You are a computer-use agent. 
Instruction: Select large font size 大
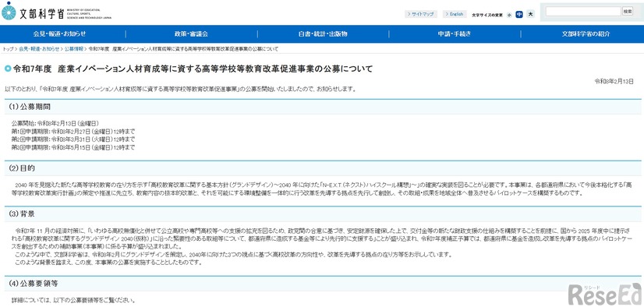pos(530,14)
